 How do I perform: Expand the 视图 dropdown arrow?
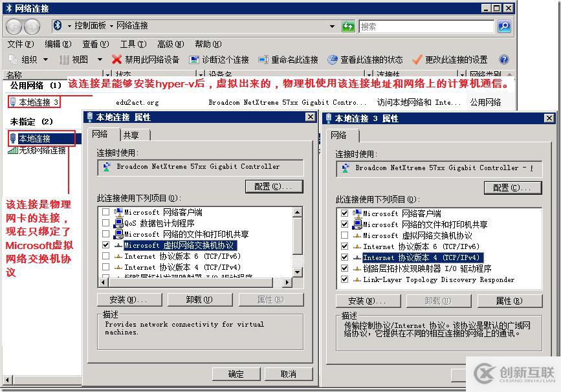click(100, 60)
